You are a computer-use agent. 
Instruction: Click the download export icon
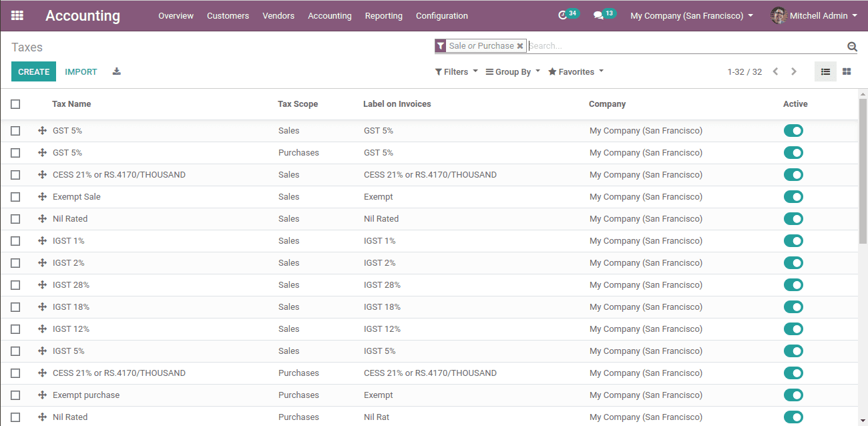click(117, 71)
